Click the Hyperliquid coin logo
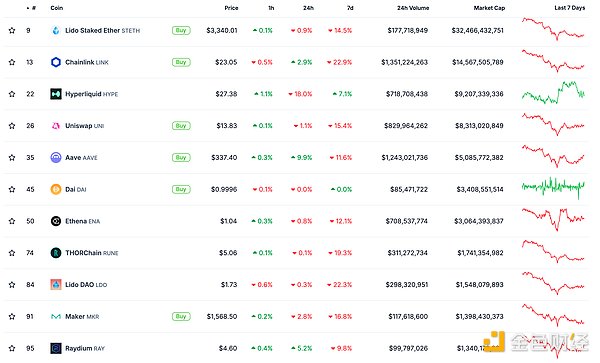 (x=56, y=94)
